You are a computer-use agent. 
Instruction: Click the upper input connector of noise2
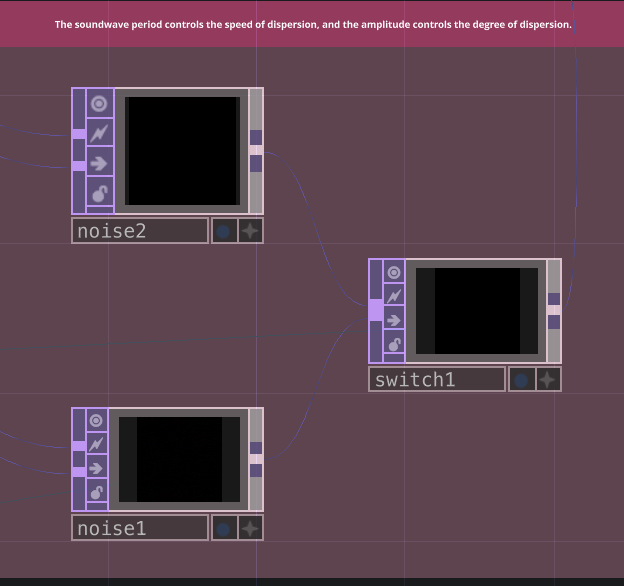[x=79, y=134]
